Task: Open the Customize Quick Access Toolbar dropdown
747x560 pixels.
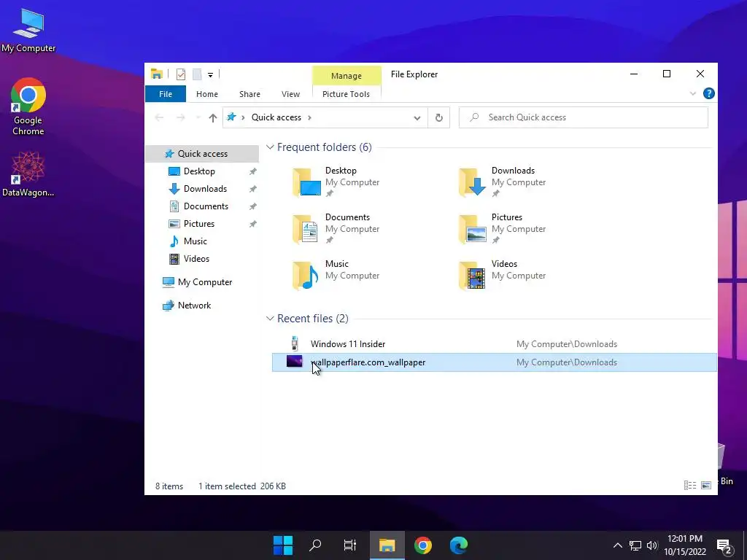Action: tap(210, 75)
